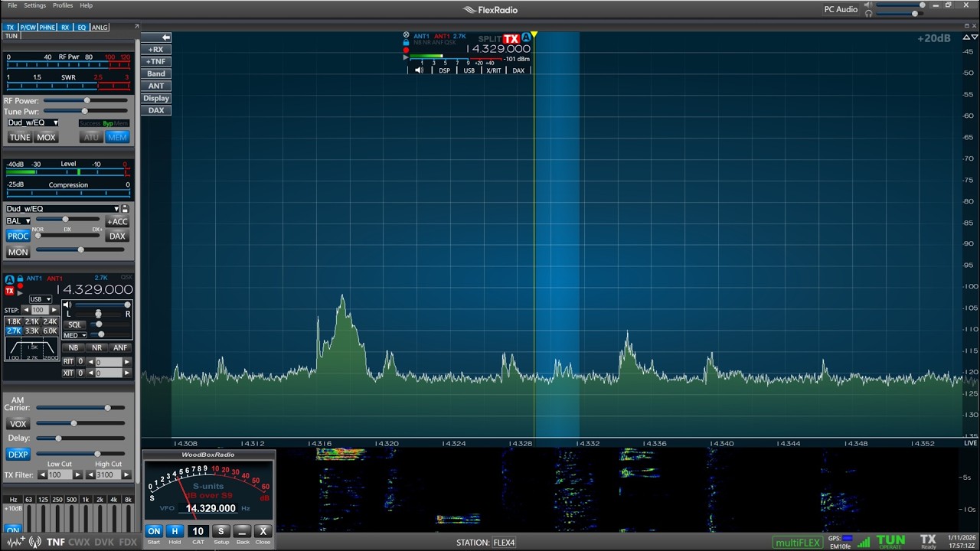
Task: Open the Profiles menu
Action: click(63, 5)
